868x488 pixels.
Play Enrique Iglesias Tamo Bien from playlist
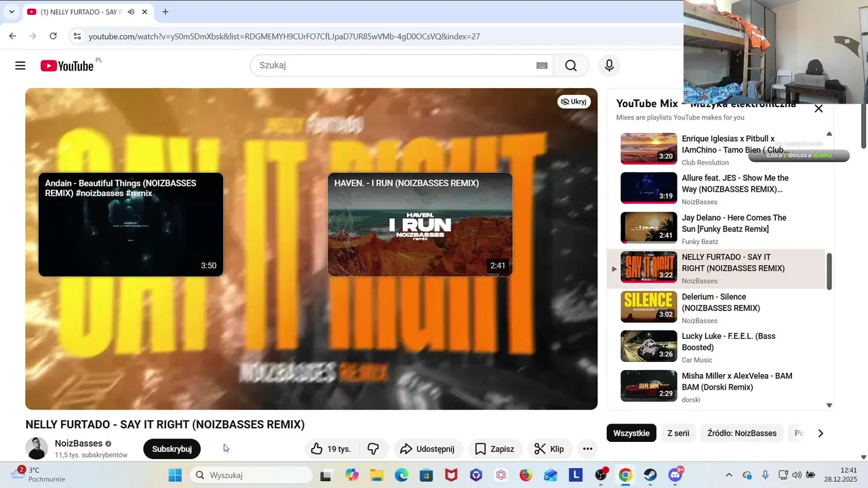pyautogui.click(x=716, y=148)
